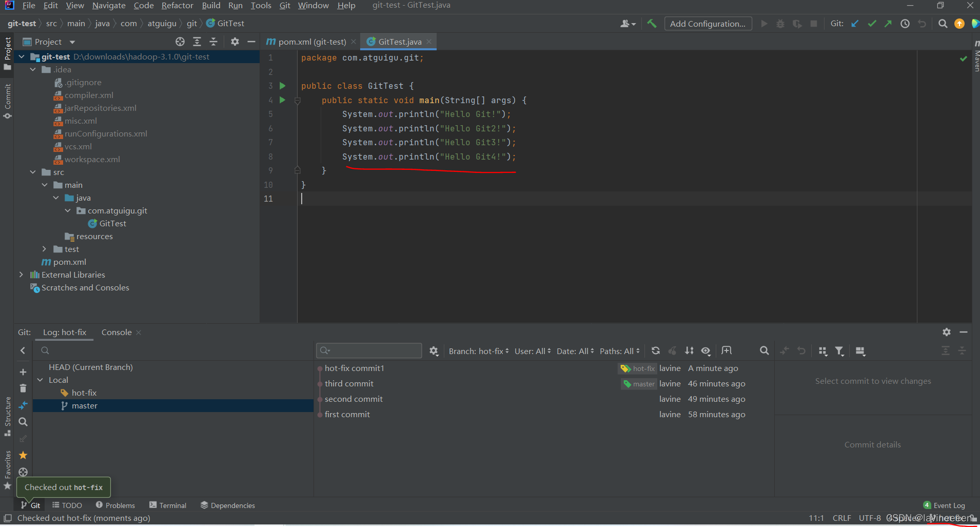Screen dimensions: 980x527
Task: Click new branch plus icon in Git panel
Action: point(23,372)
